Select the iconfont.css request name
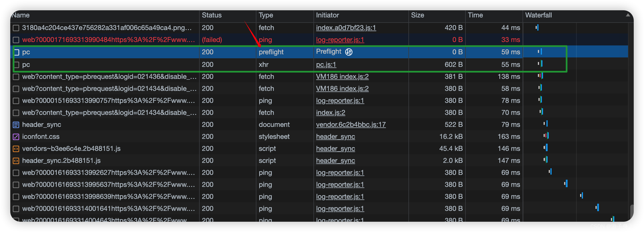644x232 pixels. (41, 137)
